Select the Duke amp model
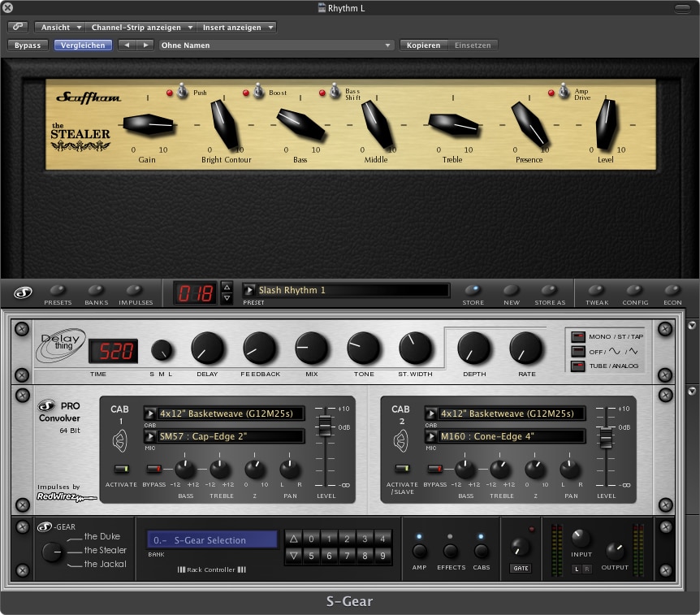The width and height of the screenshot is (700, 615). pyautogui.click(x=102, y=536)
